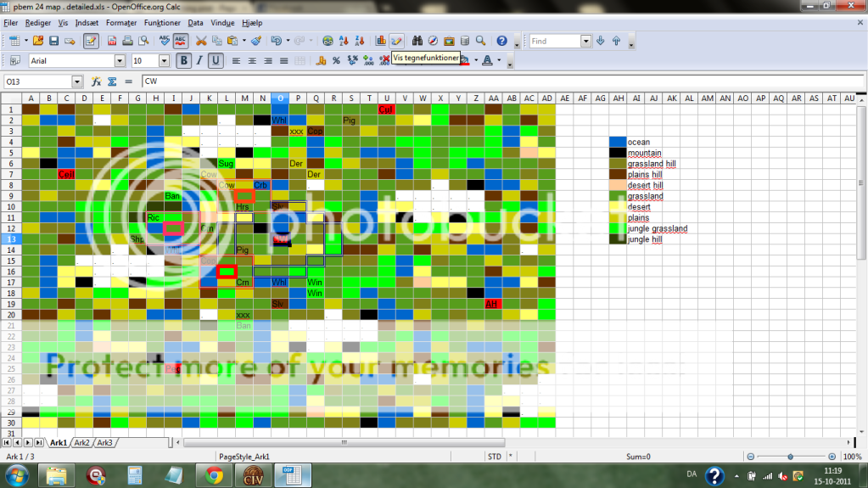Open font color dropdown arrow
The height and width of the screenshot is (488, 868).
click(499, 61)
